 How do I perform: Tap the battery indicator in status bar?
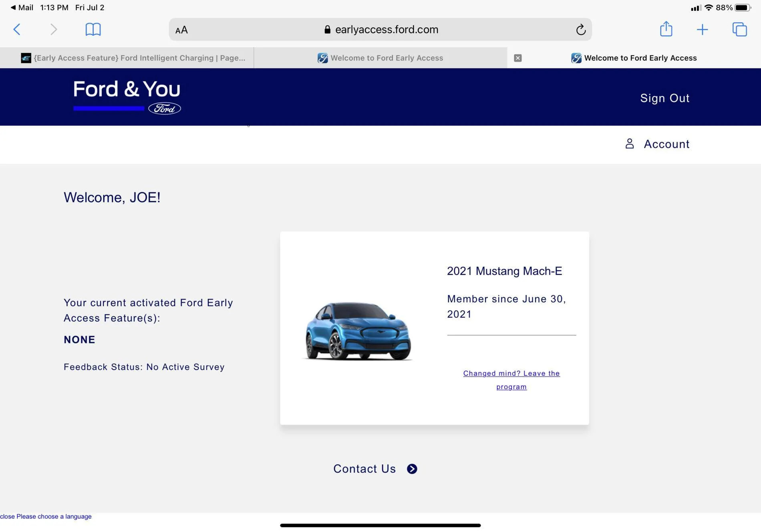click(743, 8)
